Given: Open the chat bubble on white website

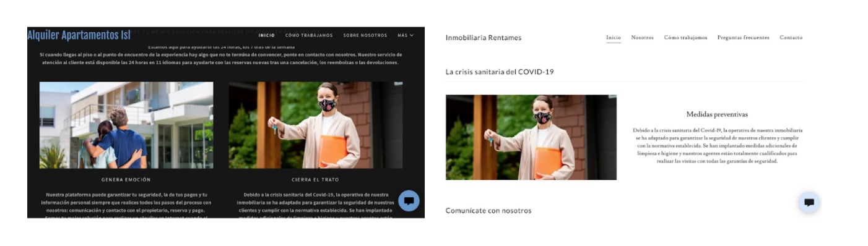Looking at the screenshot, I should [x=809, y=203].
